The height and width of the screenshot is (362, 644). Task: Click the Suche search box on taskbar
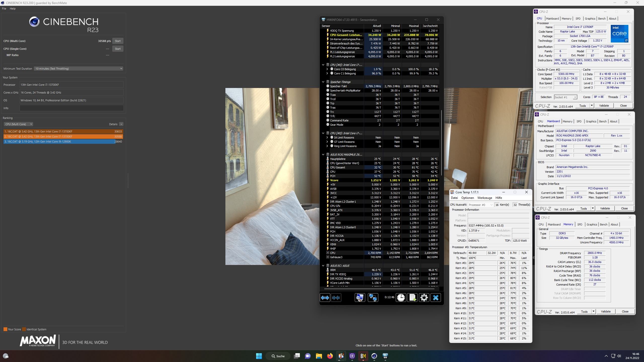point(278,356)
